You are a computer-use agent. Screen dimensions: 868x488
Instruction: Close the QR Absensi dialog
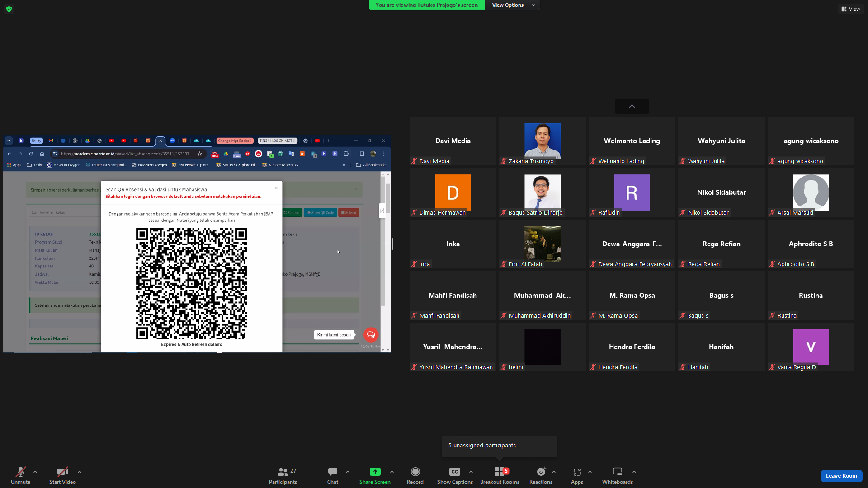coord(276,188)
